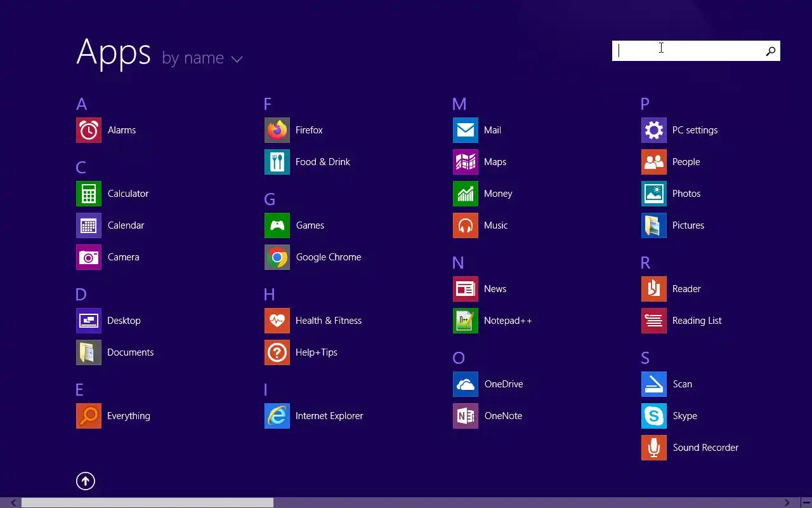This screenshot has height=508, width=812.
Task: Open the People app icon
Action: tap(654, 162)
